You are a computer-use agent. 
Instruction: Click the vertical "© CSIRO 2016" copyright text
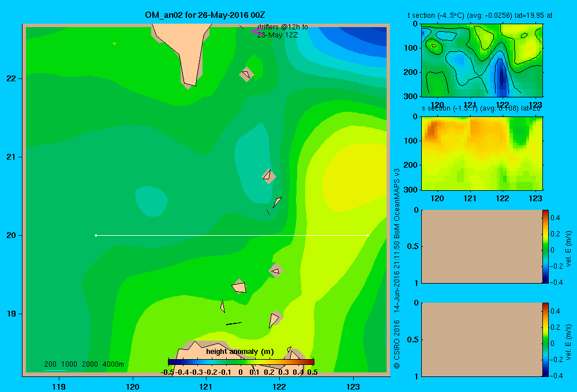coord(397,344)
